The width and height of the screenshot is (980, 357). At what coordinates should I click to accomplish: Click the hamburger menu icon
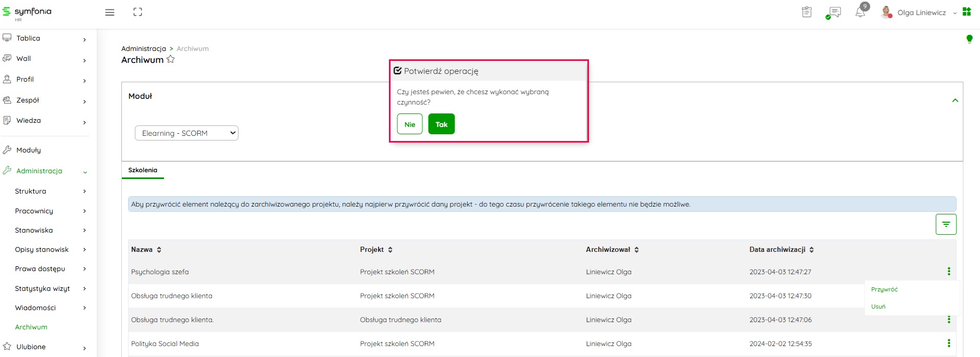pyautogui.click(x=109, y=12)
